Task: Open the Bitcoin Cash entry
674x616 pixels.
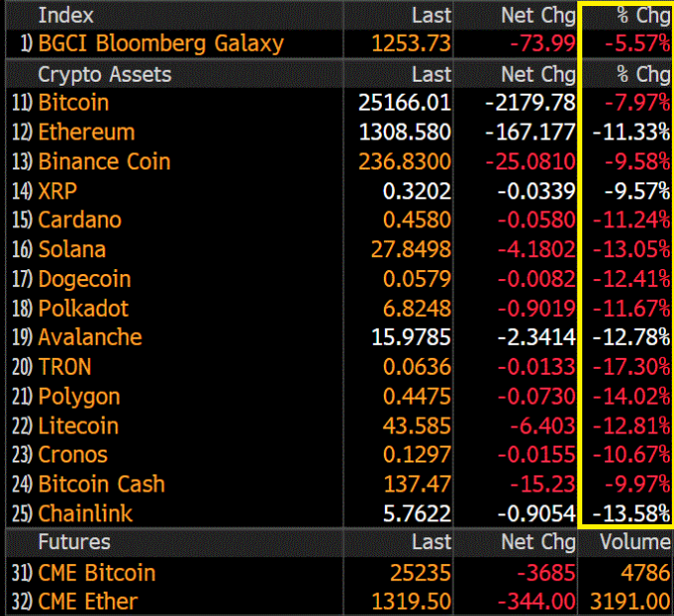Action: [102, 484]
